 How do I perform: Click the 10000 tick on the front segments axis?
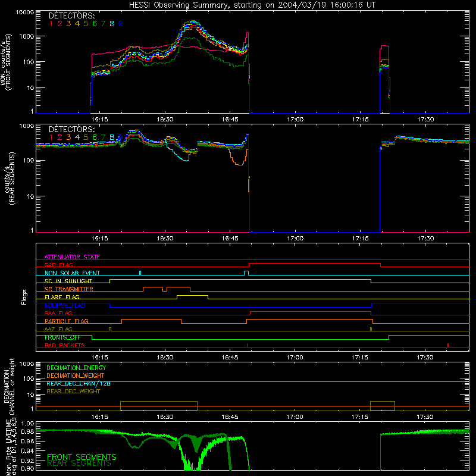25,12
